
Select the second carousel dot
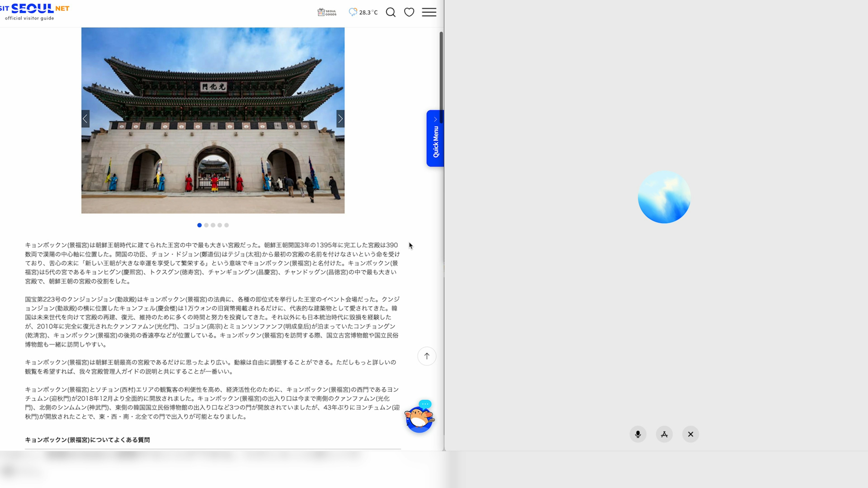click(x=206, y=225)
